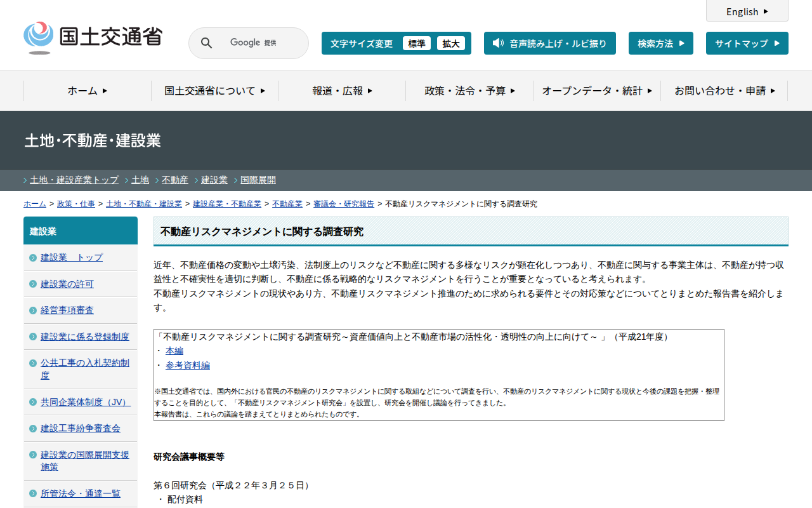Click the 土地･不動産･建設業 section title

pos(93,140)
